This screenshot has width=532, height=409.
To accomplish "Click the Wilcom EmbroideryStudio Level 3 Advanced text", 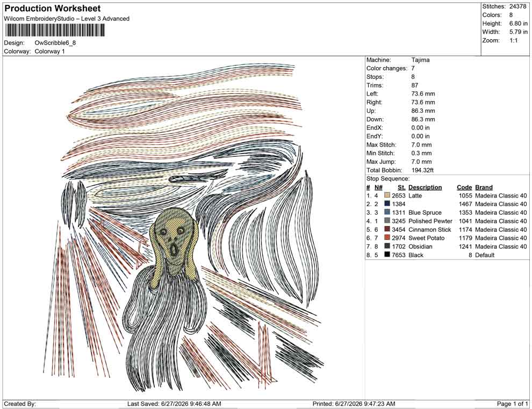I will pos(67,19).
